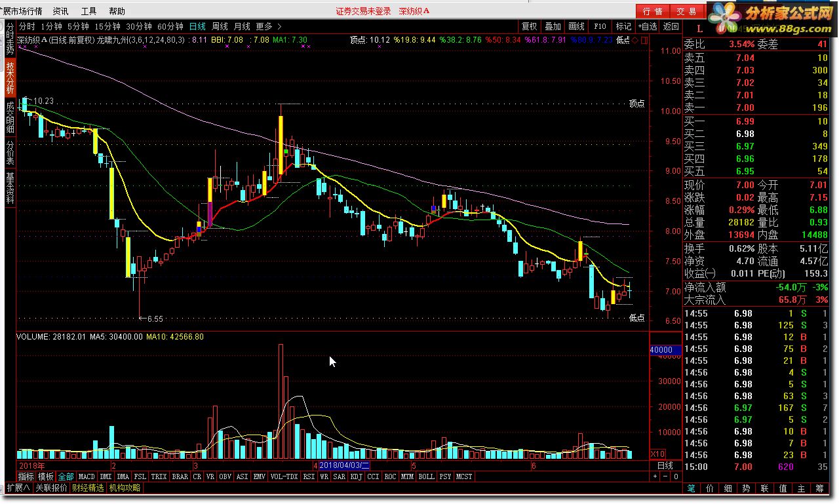Select the VOL-TDX indicator
The width and height of the screenshot is (839, 504).
pyautogui.click(x=284, y=476)
